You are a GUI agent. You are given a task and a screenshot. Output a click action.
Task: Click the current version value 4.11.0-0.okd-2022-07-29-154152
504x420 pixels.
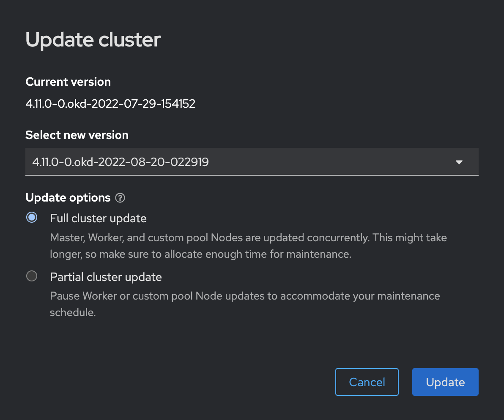pyautogui.click(x=110, y=104)
